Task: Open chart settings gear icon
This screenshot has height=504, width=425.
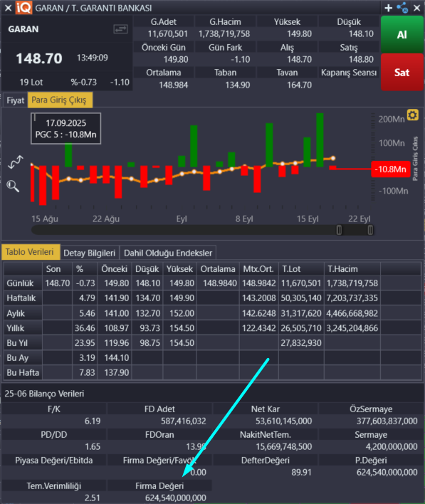Action: (413, 115)
